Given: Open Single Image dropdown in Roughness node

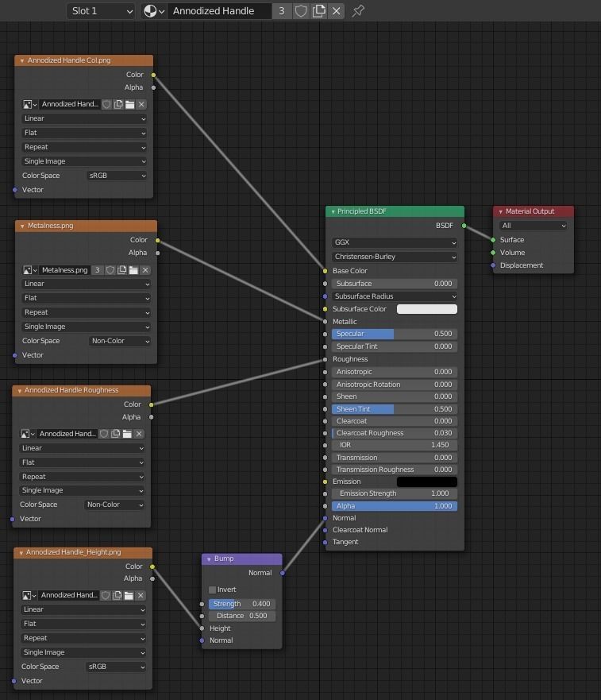Looking at the screenshot, I should [x=82, y=490].
